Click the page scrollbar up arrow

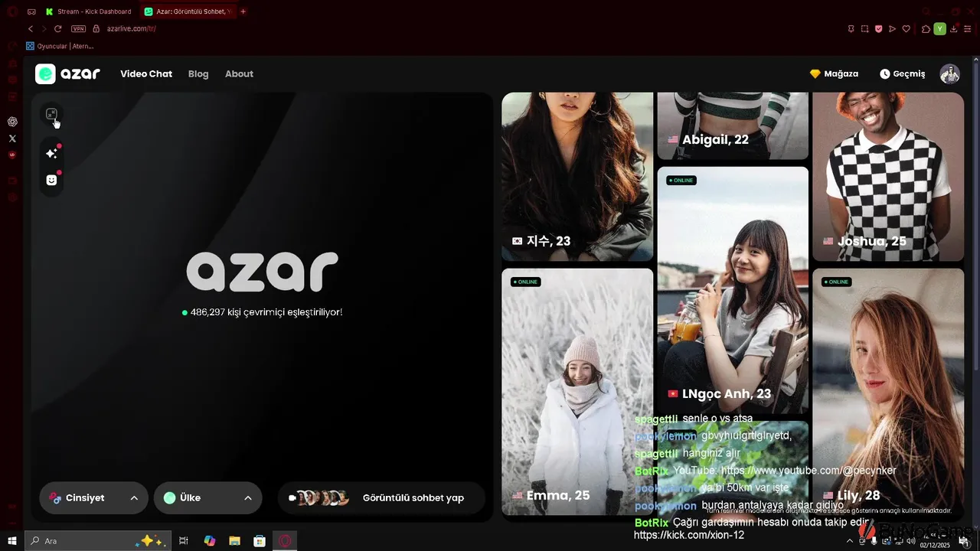coord(975,60)
